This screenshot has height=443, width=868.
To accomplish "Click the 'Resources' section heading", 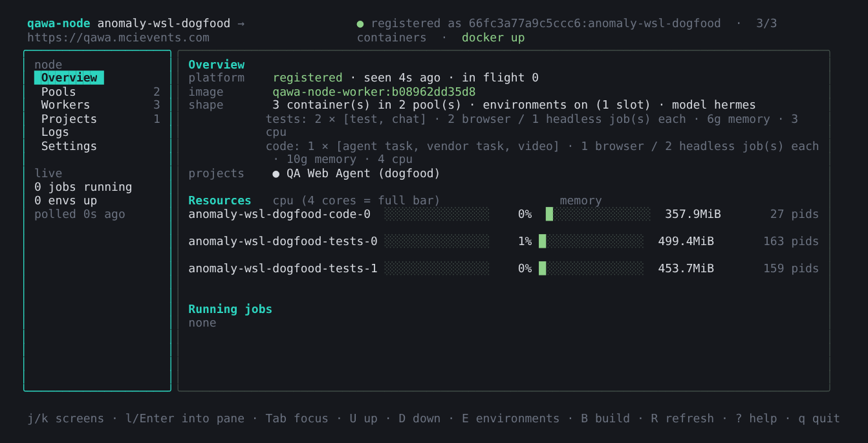I will tap(219, 200).
